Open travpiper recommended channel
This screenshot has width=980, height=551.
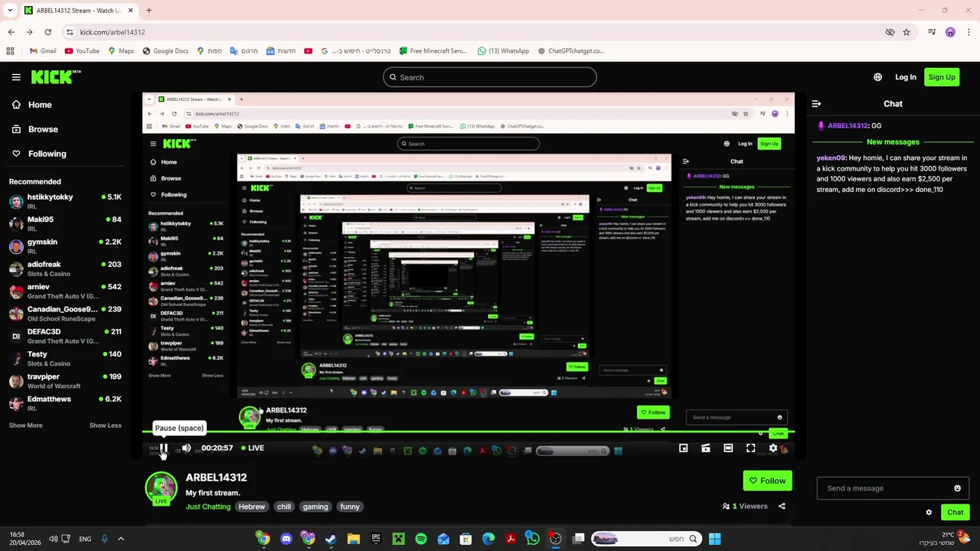click(65, 380)
